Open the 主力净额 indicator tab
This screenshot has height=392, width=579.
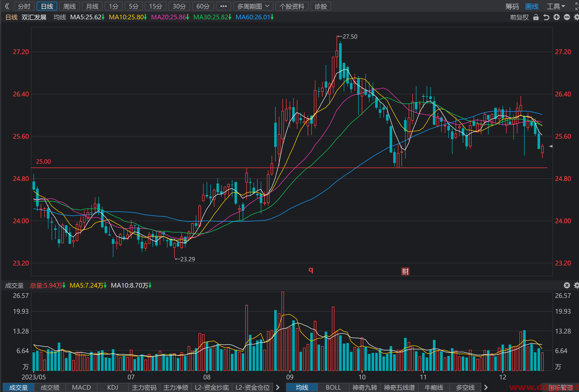point(176,387)
